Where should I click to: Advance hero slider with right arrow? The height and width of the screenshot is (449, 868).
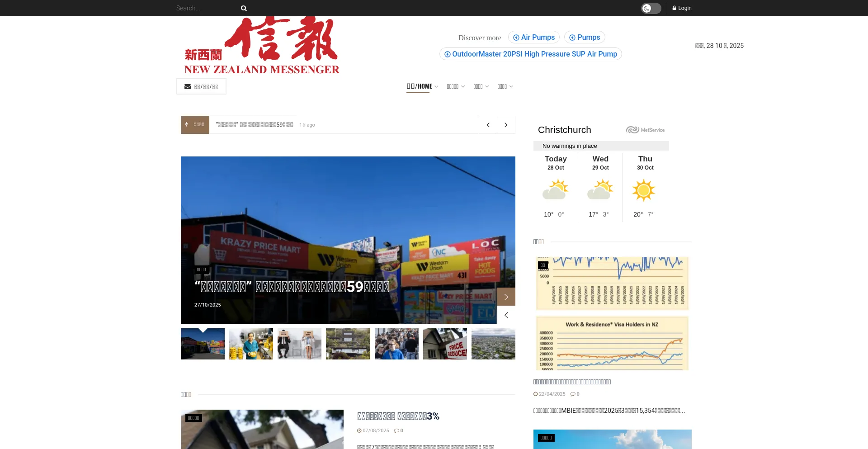click(x=506, y=297)
